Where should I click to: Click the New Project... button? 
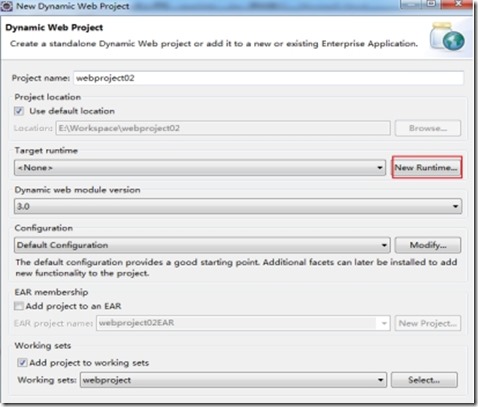(x=428, y=323)
